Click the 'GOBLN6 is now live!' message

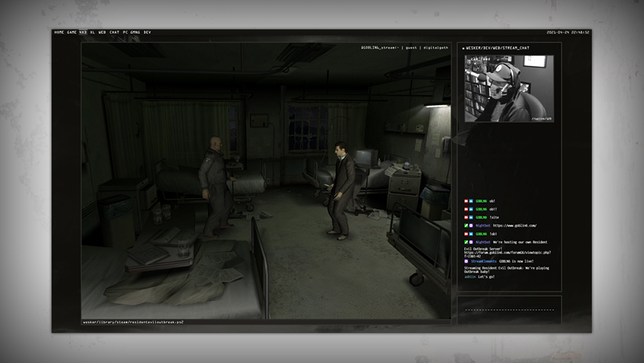[x=516, y=261]
